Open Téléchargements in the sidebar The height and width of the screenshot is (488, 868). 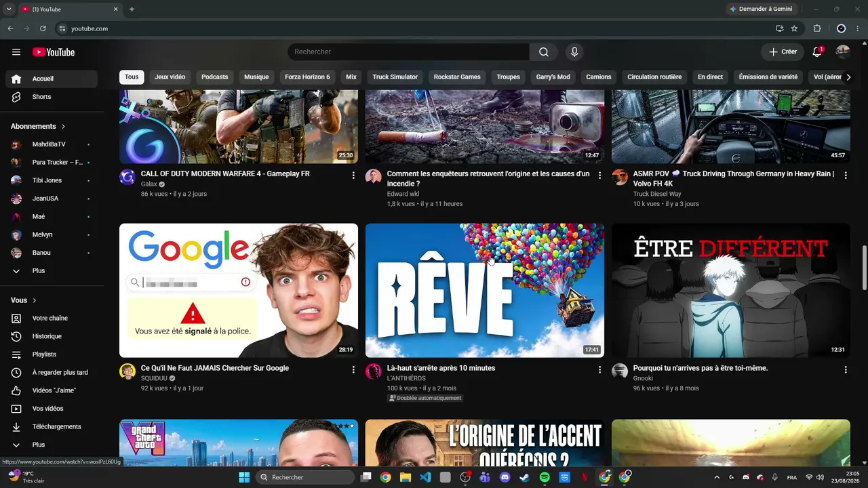click(x=52, y=426)
